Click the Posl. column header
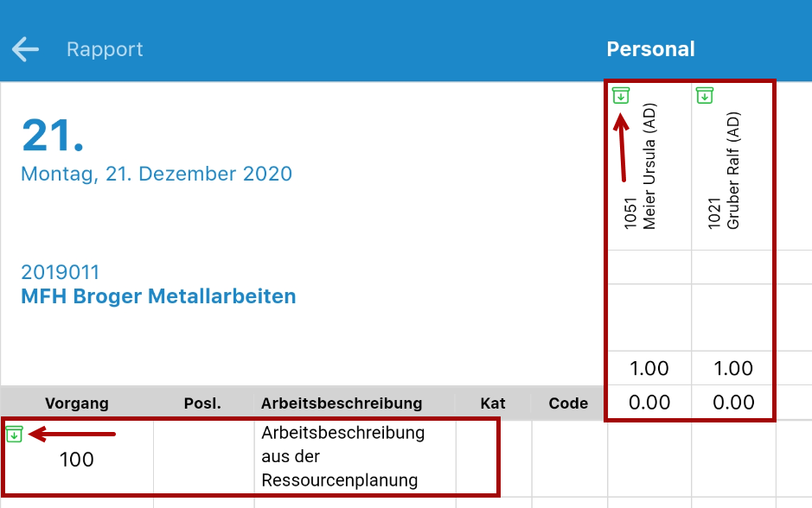The image size is (812, 508). pyautogui.click(x=202, y=403)
